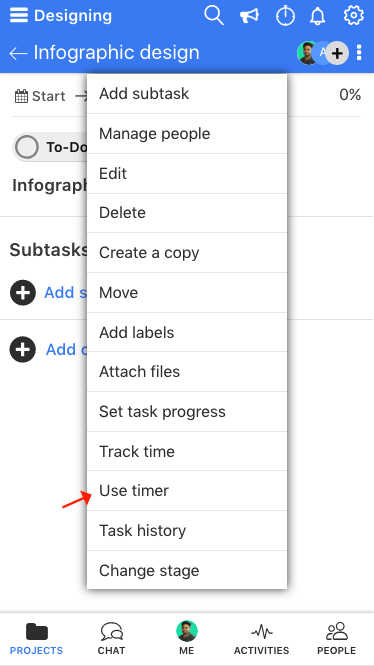Open notifications bell icon
The height and width of the screenshot is (666, 374).
coord(318,16)
